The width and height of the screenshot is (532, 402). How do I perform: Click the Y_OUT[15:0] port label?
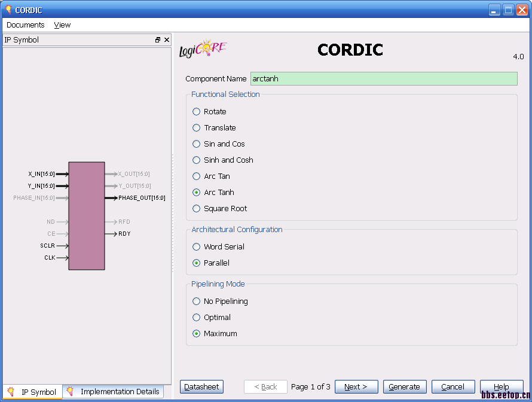click(x=134, y=185)
